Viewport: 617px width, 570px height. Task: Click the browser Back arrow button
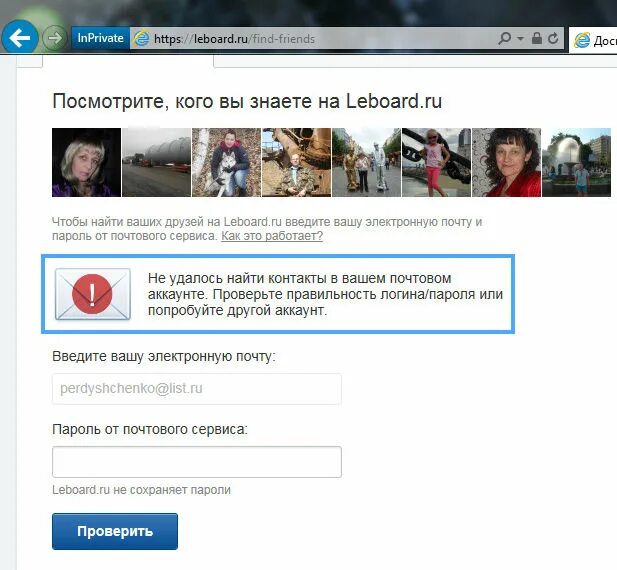[20, 38]
